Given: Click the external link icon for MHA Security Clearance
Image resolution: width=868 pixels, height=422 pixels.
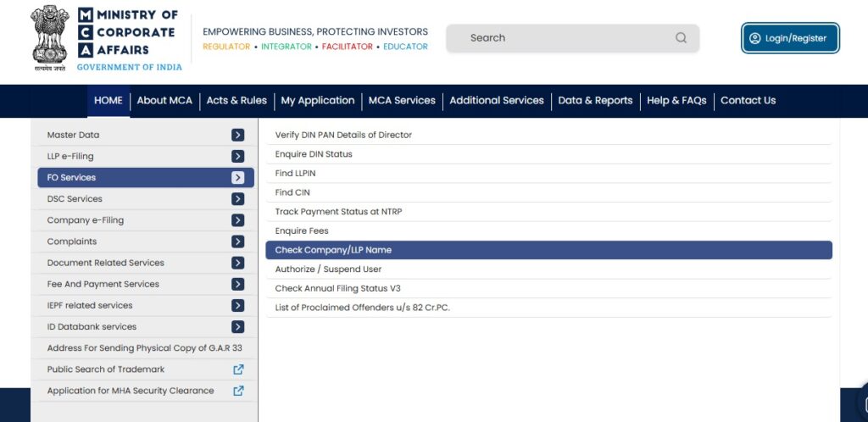Looking at the screenshot, I should [x=238, y=391].
